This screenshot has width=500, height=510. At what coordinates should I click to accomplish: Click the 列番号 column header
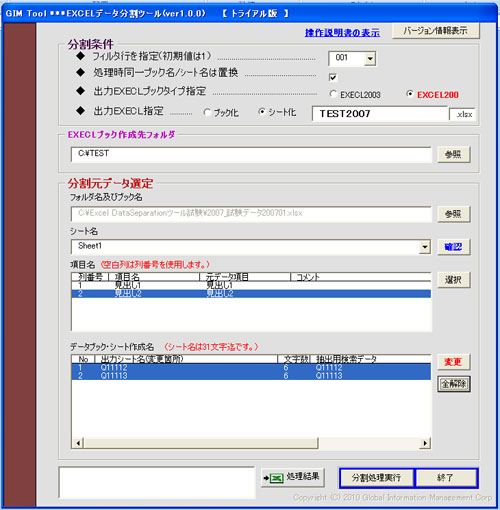[x=90, y=277]
